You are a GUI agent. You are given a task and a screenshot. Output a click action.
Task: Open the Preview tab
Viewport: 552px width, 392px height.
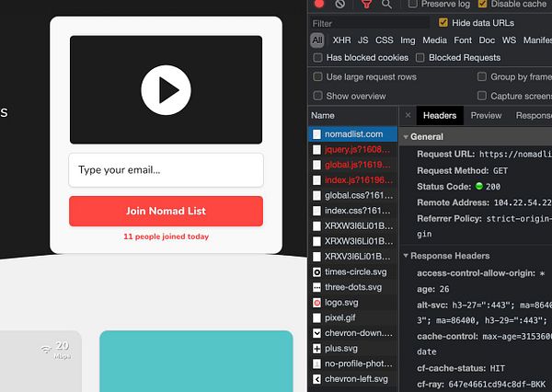tap(486, 116)
